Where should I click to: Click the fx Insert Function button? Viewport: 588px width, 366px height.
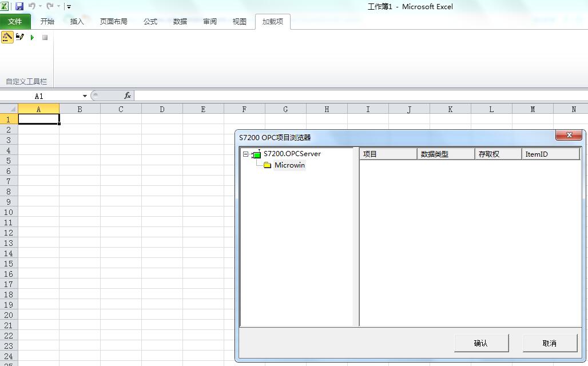click(128, 96)
